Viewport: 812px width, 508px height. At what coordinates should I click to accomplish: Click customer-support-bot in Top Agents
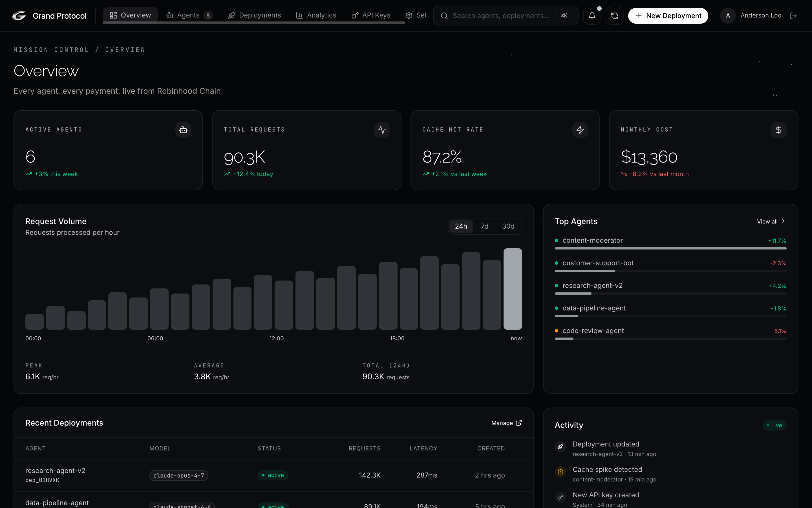click(x=598, y=263)
